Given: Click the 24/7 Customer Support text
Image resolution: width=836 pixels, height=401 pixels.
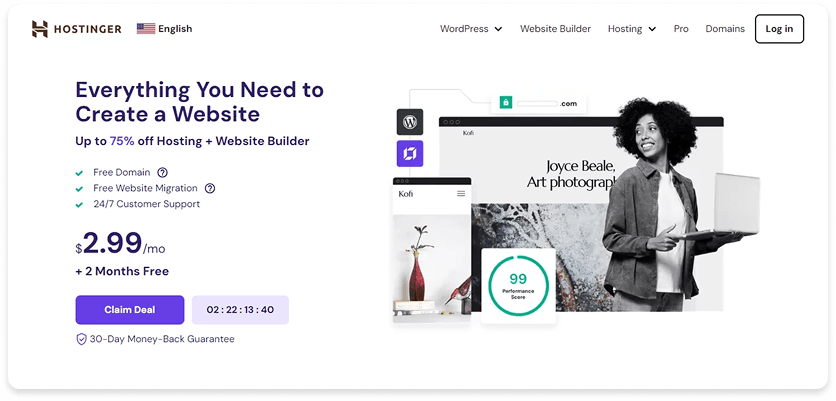Looking at the screenshot, I should coord(147,204).
